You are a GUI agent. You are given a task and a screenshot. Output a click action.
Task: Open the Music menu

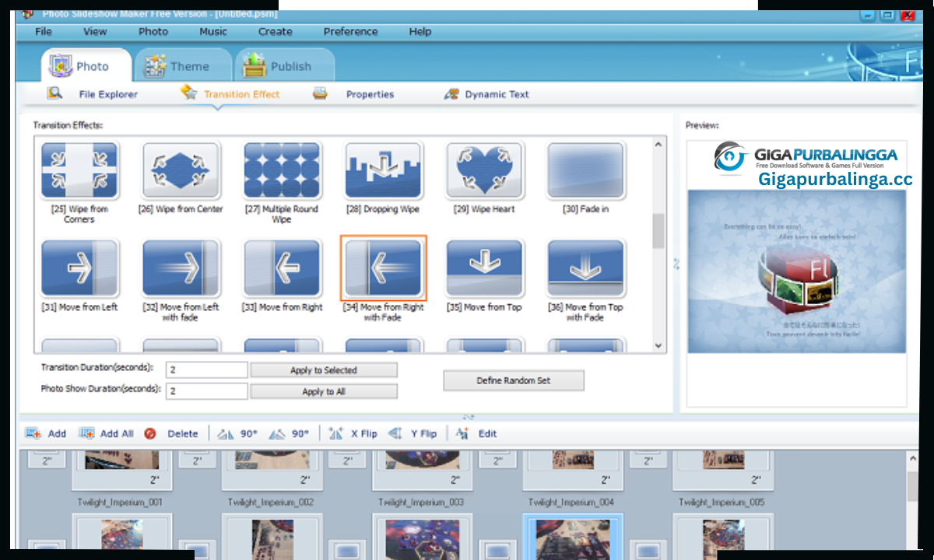(x=213, y=31)
